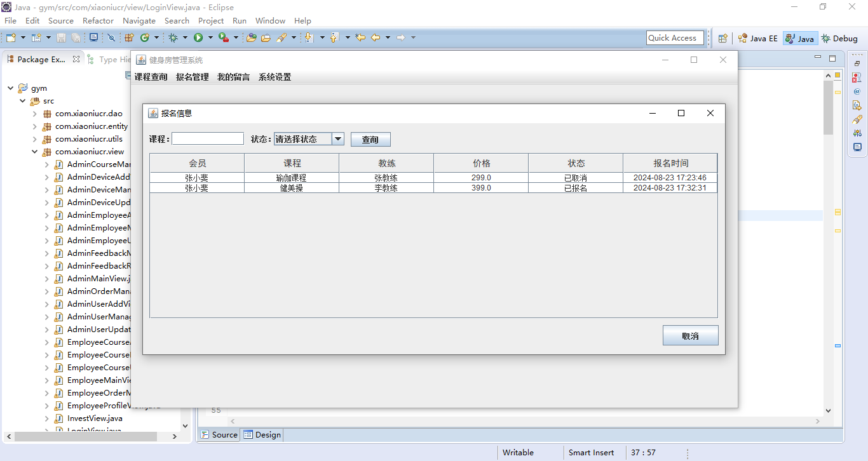Expand the com.xiaoniucr.entity package
This screenshot has height=461, width=868.
click(35, 126)
